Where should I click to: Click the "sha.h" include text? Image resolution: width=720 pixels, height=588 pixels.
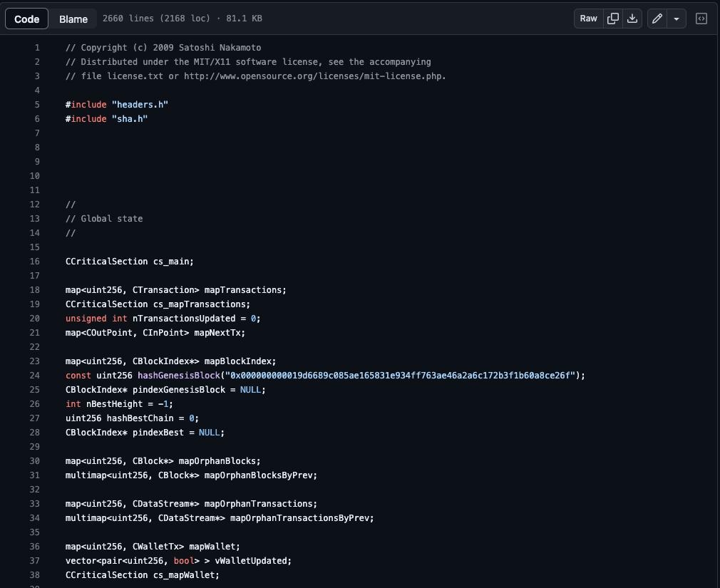click(x=129, y=119)
